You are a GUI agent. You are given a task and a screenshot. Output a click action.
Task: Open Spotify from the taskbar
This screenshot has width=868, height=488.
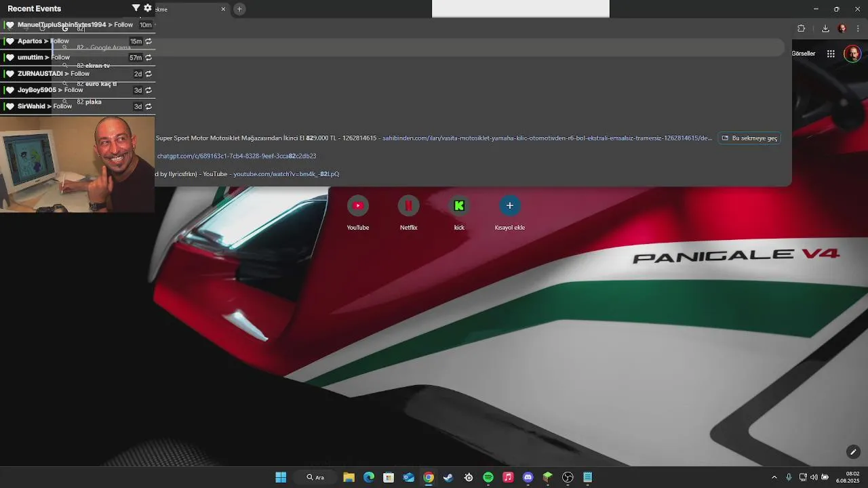[x=488, y=477]
